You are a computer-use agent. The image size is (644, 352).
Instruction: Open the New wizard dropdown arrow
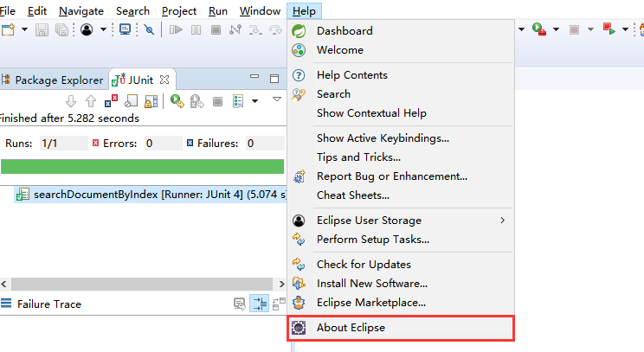[24, 29]
